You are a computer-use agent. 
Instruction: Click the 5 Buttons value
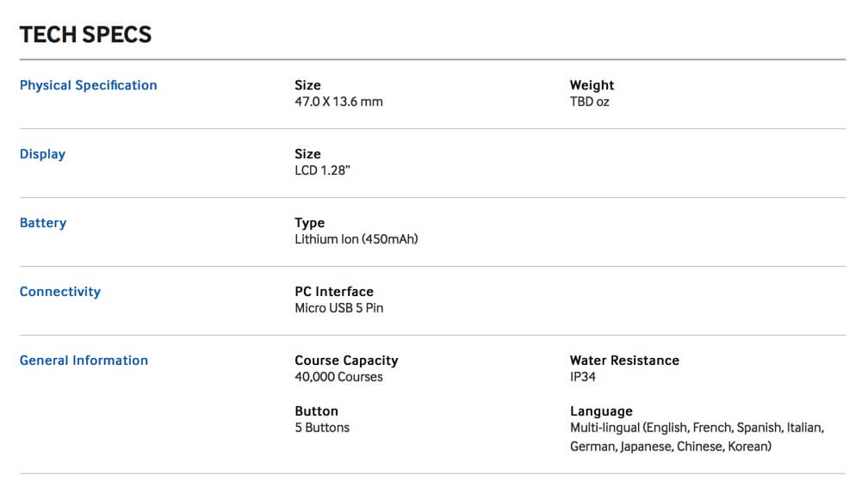tap(322, 428)
